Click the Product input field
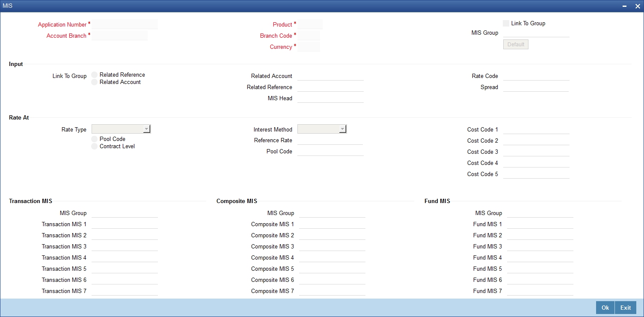Screen dimensions: 644x317 (310, 24)
